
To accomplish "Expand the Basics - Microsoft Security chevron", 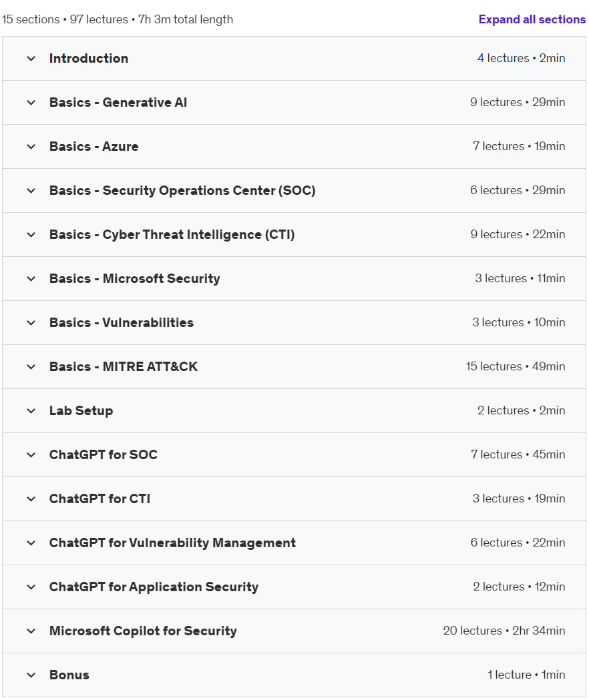I will point(31,278).
